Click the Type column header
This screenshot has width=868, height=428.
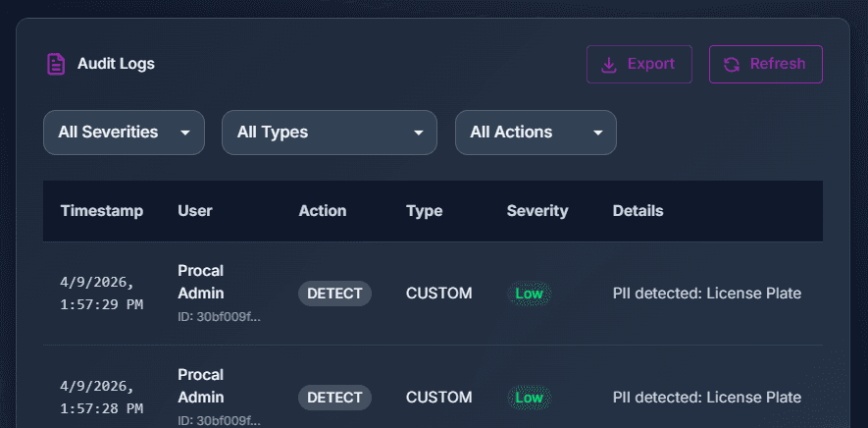[x=425, y=211]
